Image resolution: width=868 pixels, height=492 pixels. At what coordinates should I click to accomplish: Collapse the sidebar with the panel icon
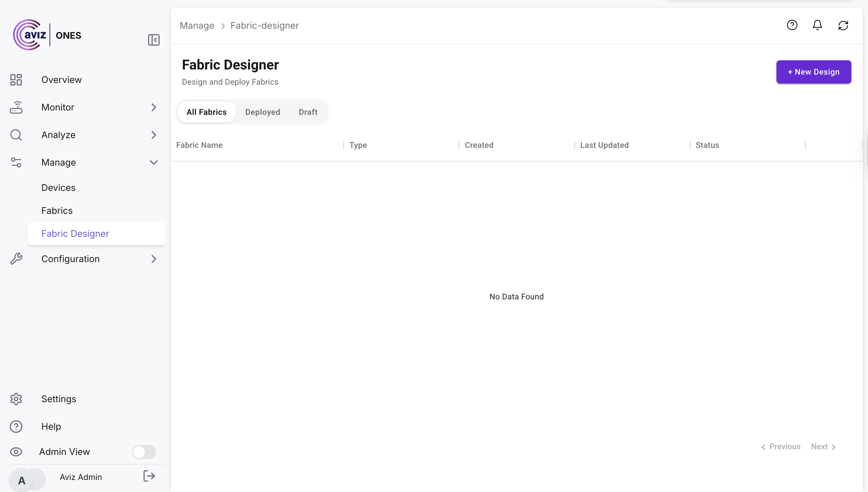154,40
